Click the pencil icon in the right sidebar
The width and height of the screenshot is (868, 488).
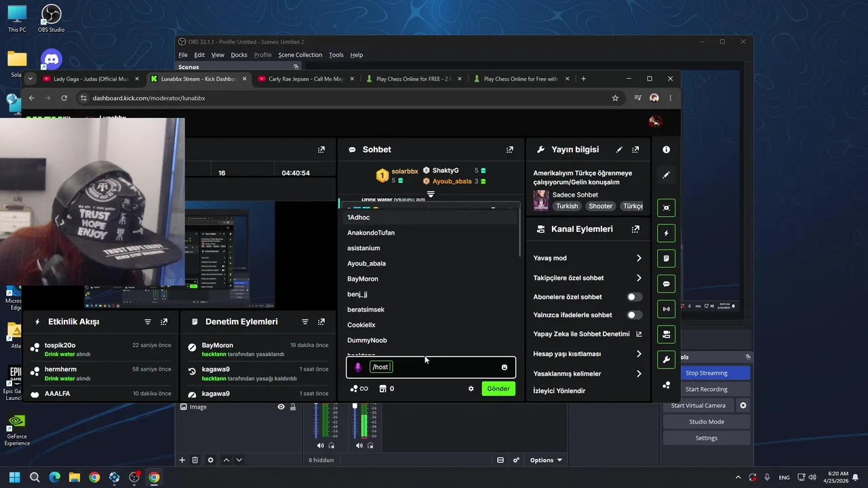666,175
